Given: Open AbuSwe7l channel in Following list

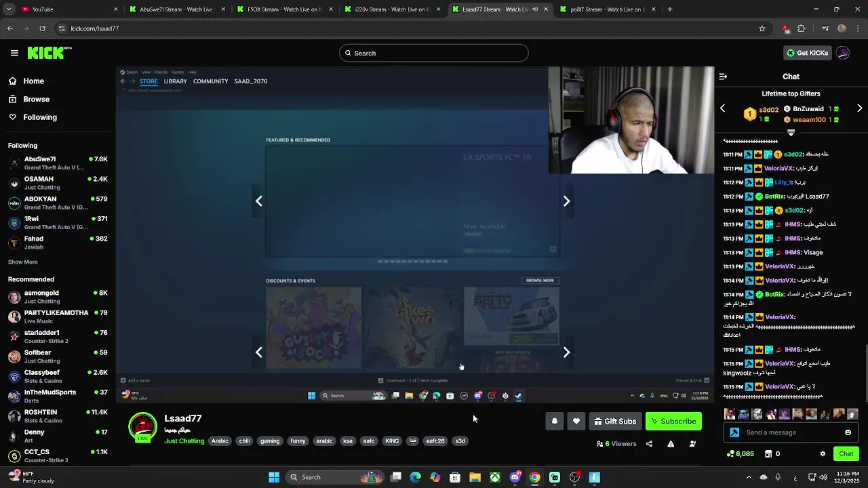Looking at the screenshot, I should (x=58, y=163).
